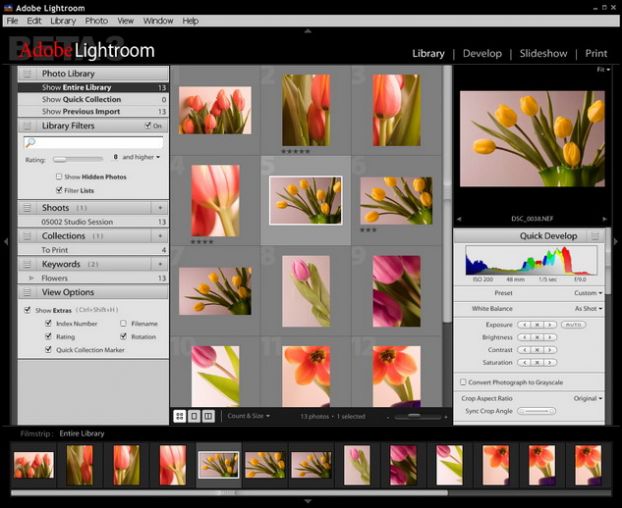The height and width of the screenshot is (508, 622).
Task: Open the Preset Custom dropdown
Action: coord(588,293)
